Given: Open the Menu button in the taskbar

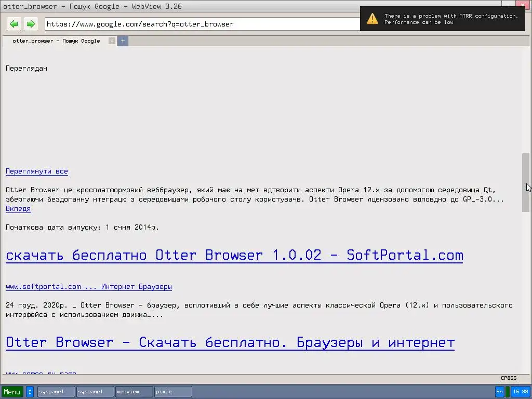Looking at the screenshot, I should [12, 392].
